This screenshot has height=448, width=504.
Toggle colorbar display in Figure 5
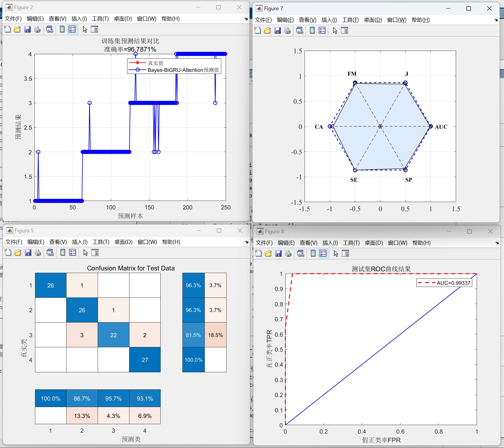(62, 253)
